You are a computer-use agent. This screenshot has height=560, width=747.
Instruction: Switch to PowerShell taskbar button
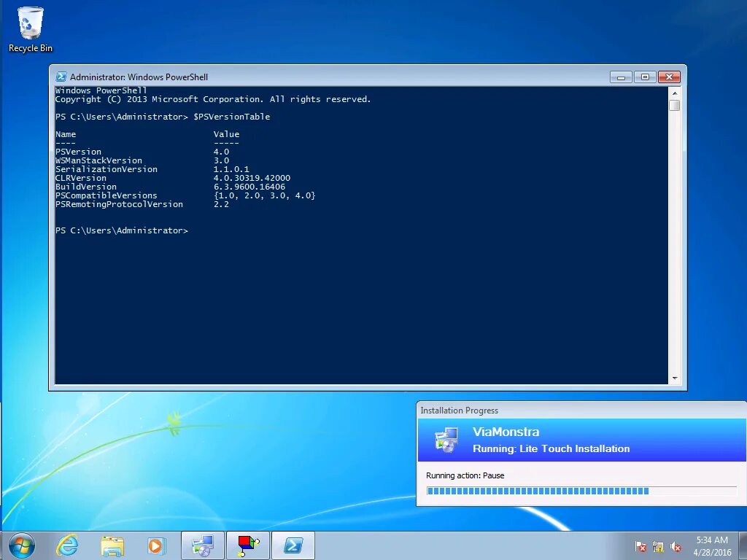(293, 545)
